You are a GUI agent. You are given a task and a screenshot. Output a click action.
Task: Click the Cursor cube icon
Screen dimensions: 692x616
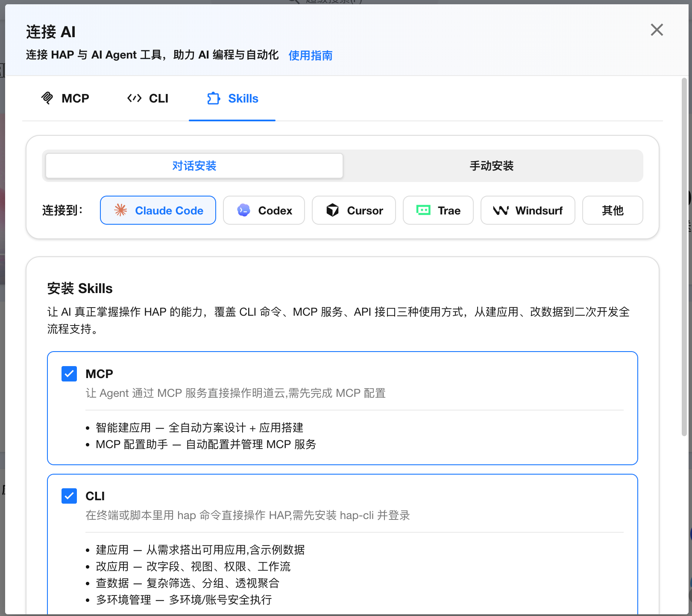click(333, 210)
